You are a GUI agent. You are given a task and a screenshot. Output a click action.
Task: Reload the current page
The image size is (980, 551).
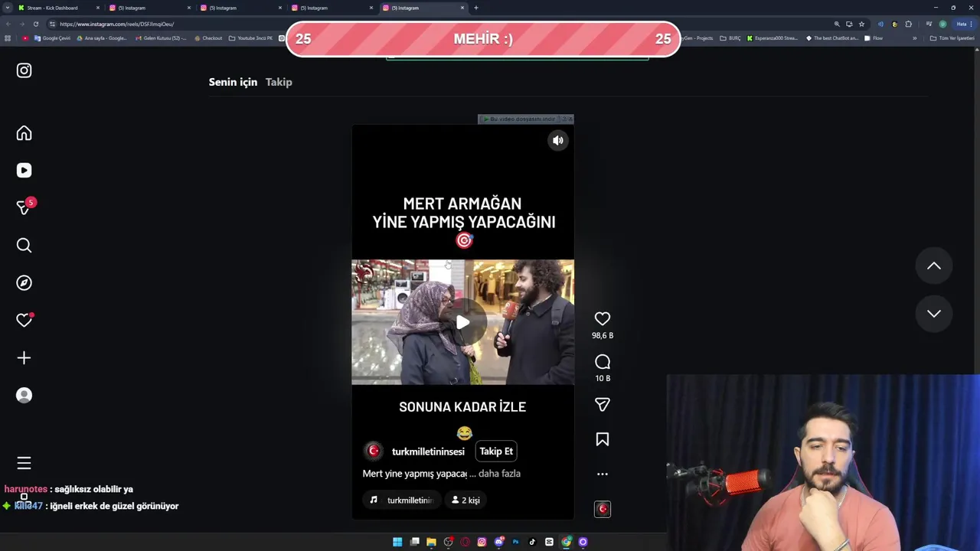35,24
